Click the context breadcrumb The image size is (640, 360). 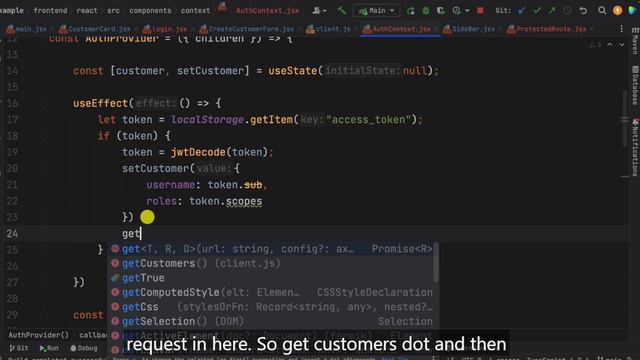pos(196,11)
